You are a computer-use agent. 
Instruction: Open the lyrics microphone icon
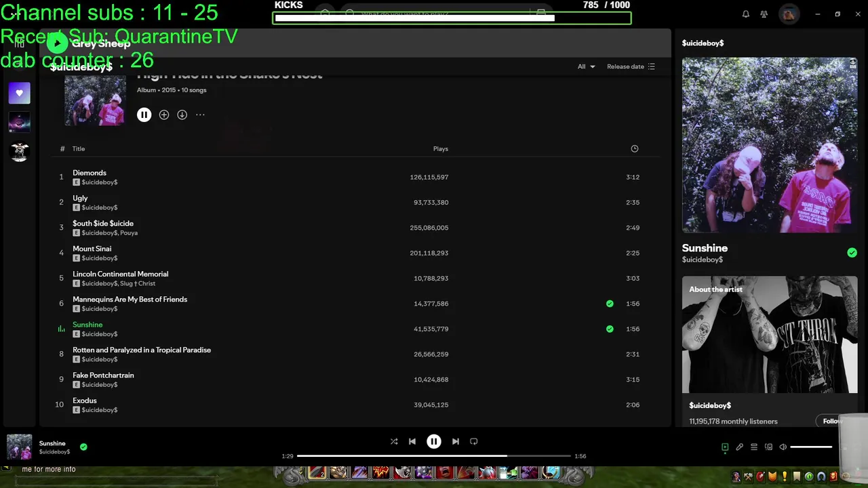(x=739, y=447)
